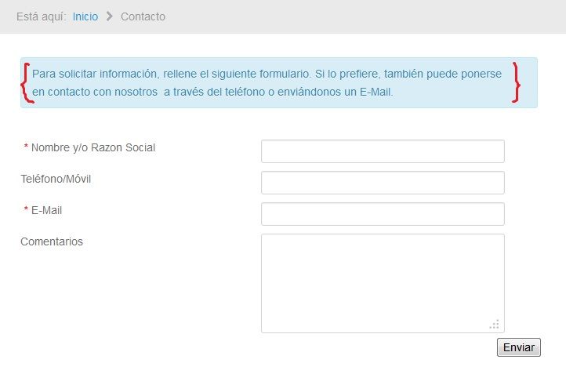Select the Contacto breadcrumb text
Viewport: 566px width, 392px height.
click(x=143, y=16)
